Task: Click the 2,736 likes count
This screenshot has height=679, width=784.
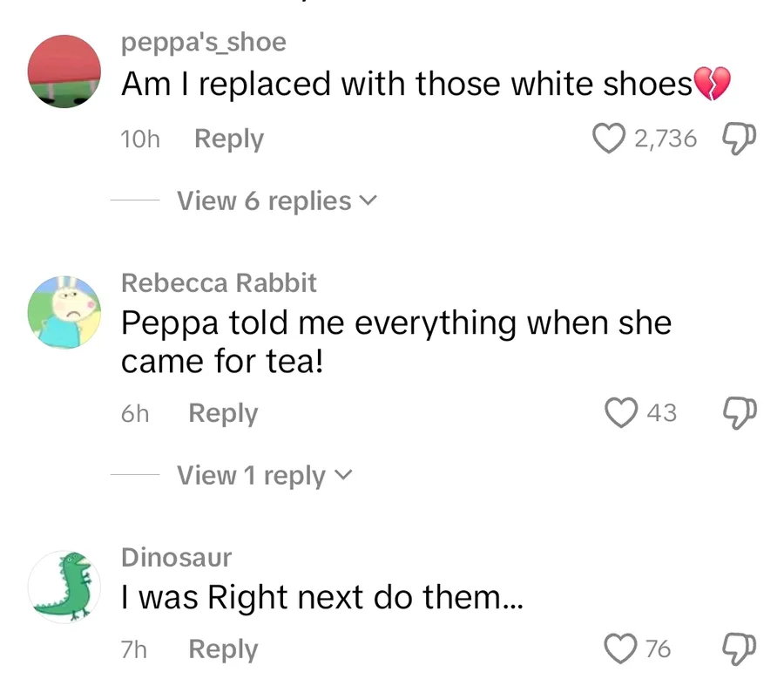Action: point(666,139)
